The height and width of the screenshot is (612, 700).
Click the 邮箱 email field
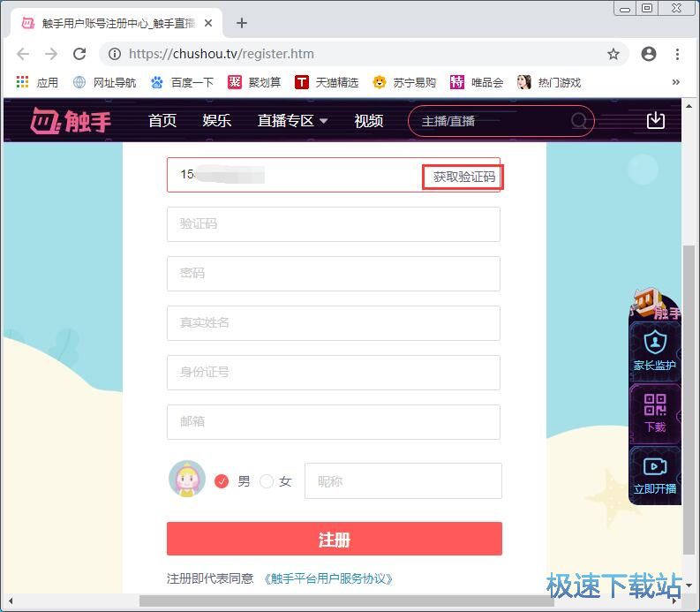click(x=334, y=422)
